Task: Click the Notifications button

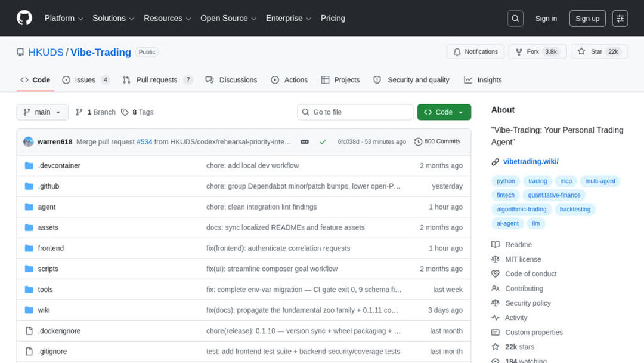Action: 476,52
